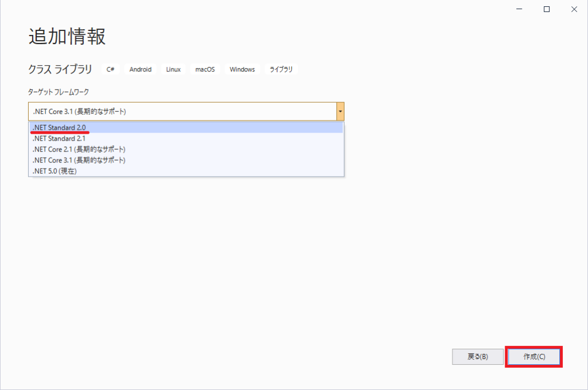
Task: Open the target framework dropdown arrow
Action: click(340, 112)
